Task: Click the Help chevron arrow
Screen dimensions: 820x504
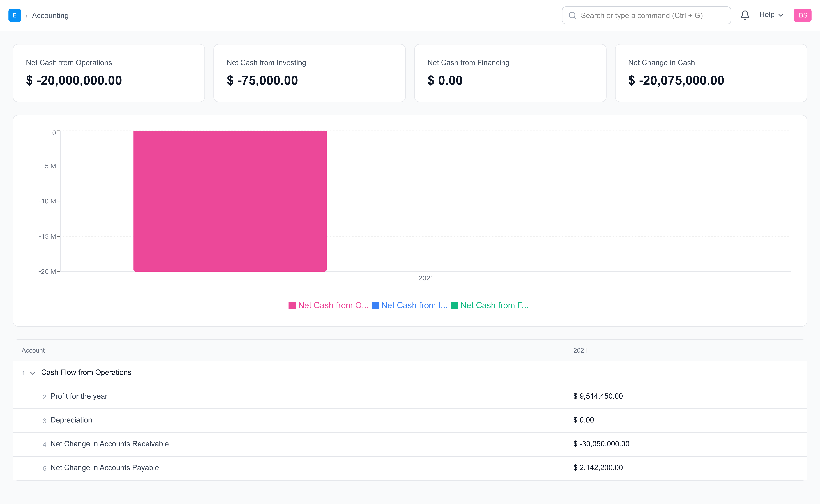Action: point(781,15)
